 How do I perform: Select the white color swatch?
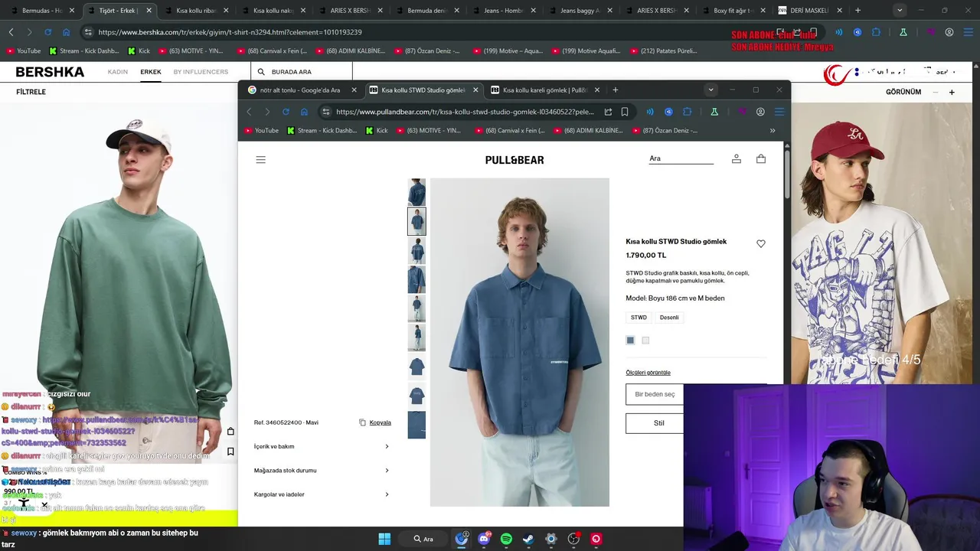click(x=645, y=341)
